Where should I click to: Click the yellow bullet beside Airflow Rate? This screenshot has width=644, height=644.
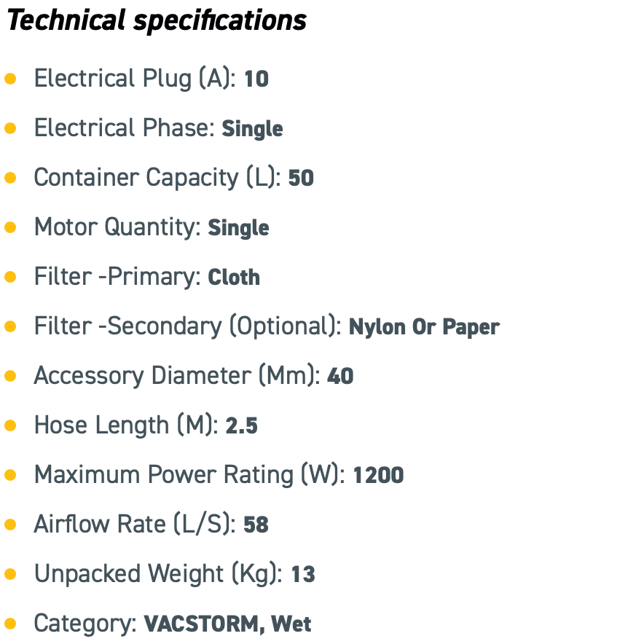click(x=11, y=525)
